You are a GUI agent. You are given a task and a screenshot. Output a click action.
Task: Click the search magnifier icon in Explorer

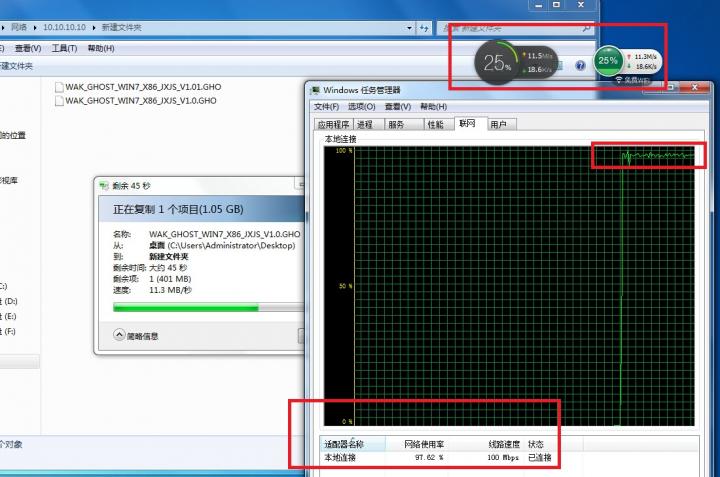click(586, 28)
